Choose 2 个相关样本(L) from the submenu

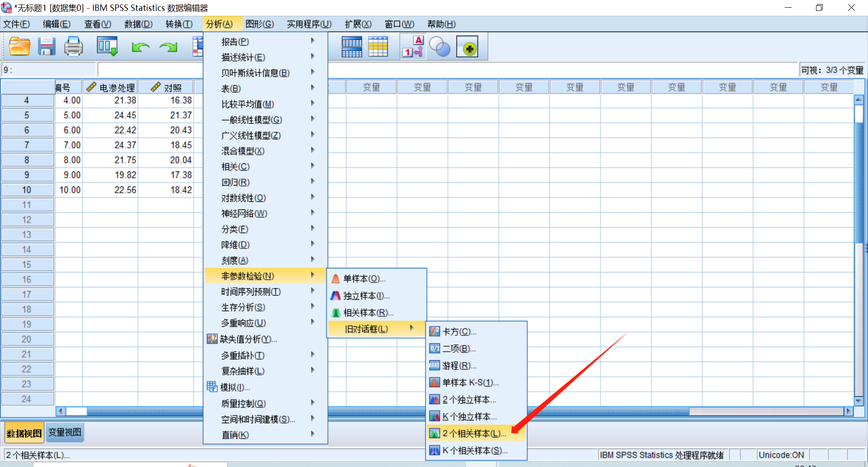click(473, 434)
